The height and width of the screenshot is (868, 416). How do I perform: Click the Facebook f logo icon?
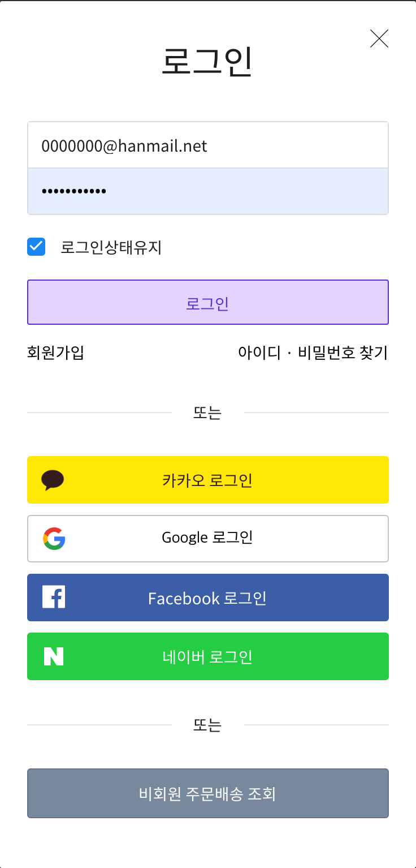pos(54,597)
